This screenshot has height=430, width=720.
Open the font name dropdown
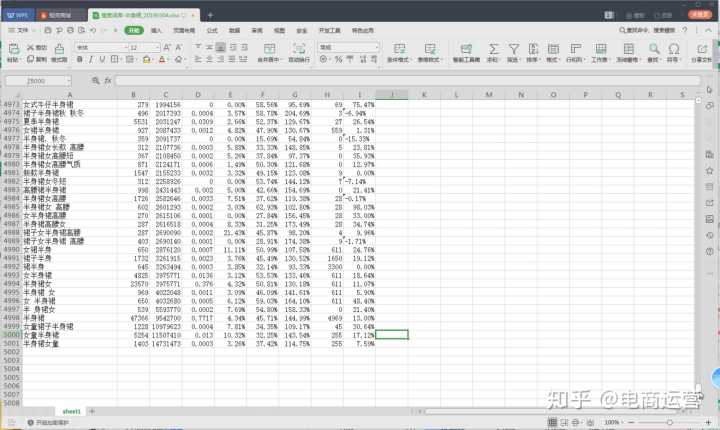[126, 47]
